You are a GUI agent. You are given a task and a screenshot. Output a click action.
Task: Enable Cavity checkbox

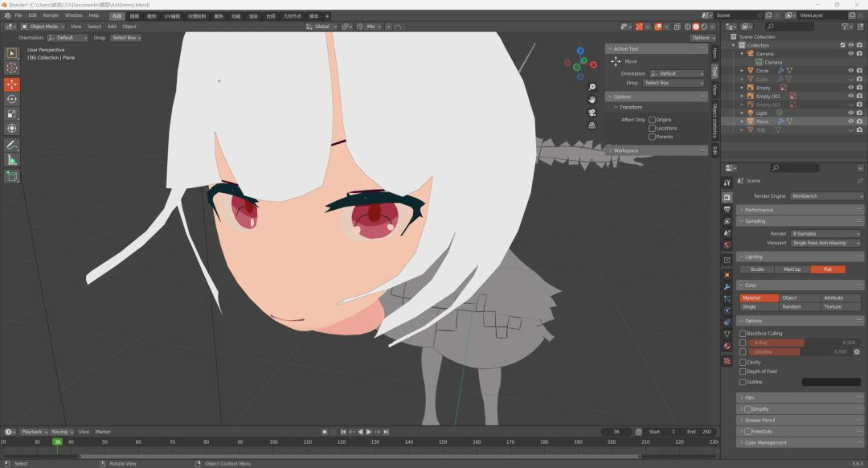pos(743,362)
